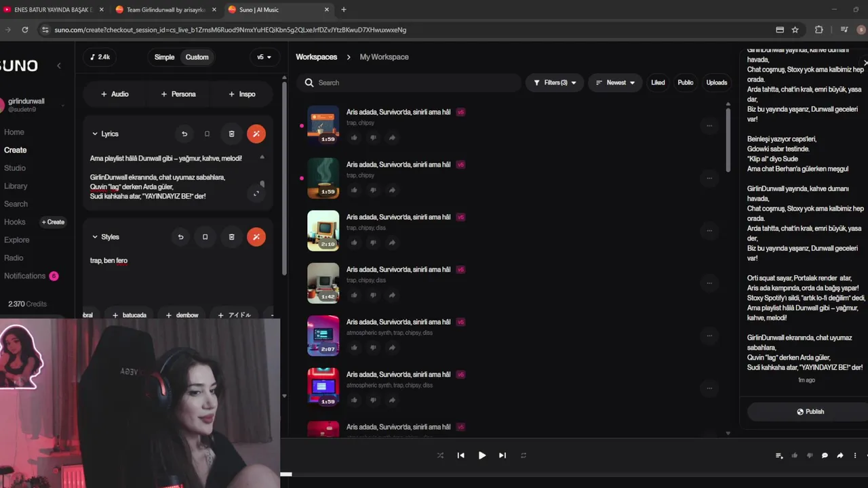Go to the Workspaces breadcrumb link

click(316, 57)
